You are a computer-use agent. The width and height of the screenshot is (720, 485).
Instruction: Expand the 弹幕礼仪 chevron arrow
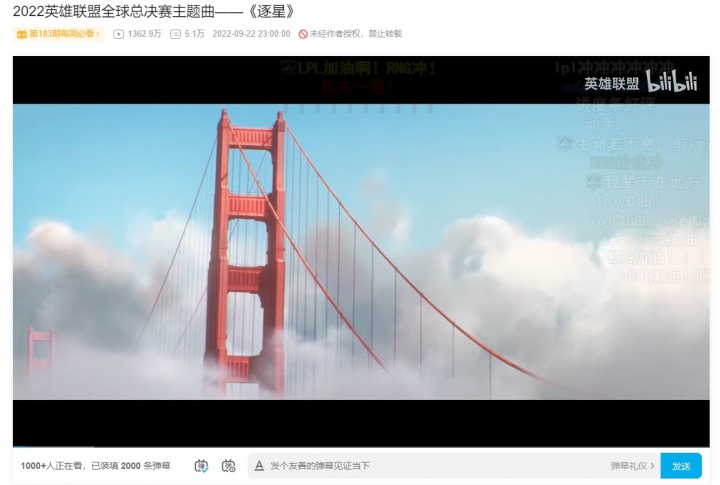652,466
